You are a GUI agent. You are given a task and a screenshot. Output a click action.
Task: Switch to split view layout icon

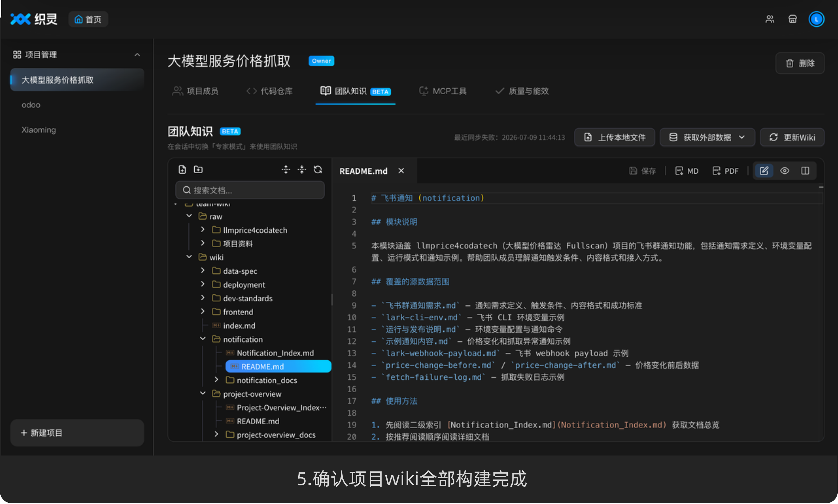(805, 171)
